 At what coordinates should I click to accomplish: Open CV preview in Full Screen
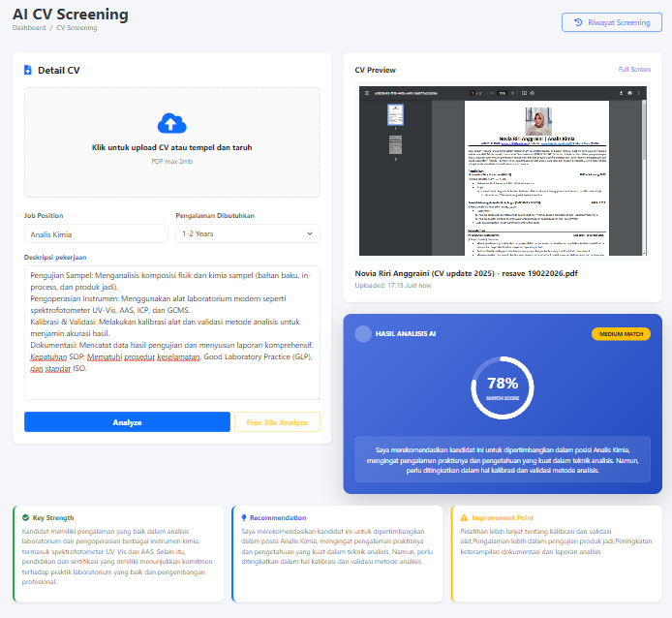pyautogui.click(x=634, y=69)
